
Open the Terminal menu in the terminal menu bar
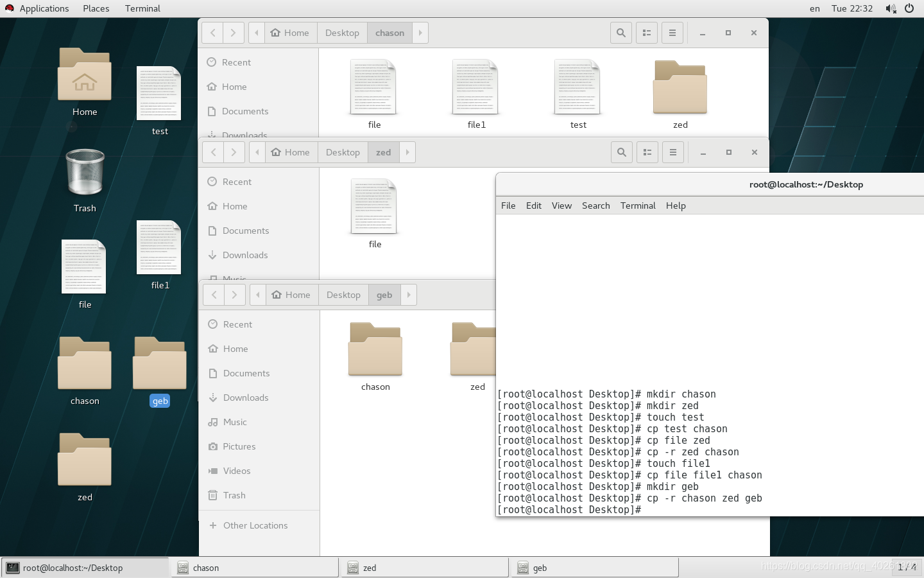(x=638, y=206)
